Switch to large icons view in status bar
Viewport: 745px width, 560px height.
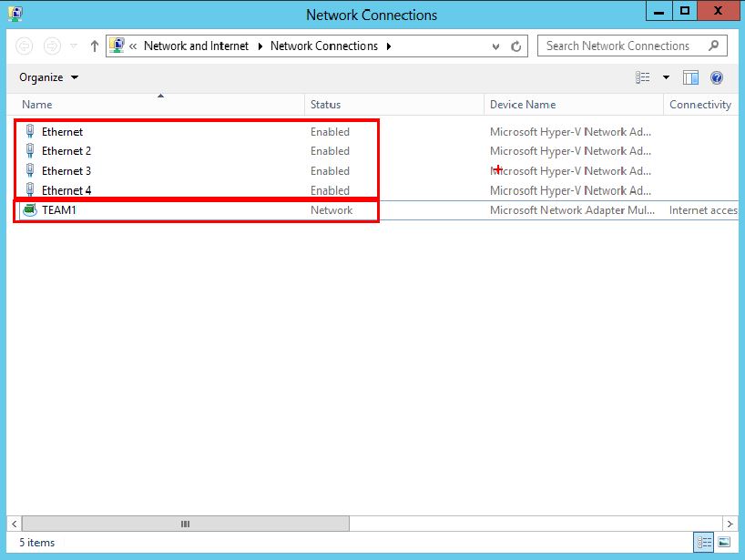pos(724,543)
